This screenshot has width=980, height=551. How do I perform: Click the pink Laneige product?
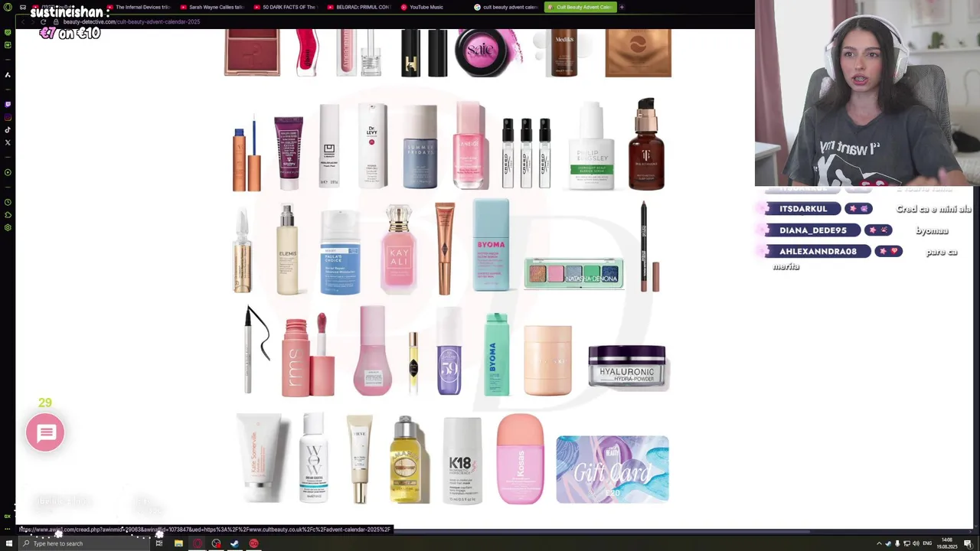point(470,145)
